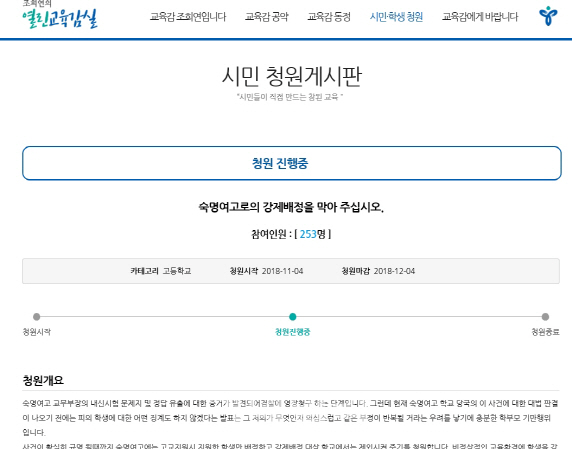The width and height of the screenshot is (572, 449).
Task: Open the Seoul education office emblem icon
Action: (548, 16)
